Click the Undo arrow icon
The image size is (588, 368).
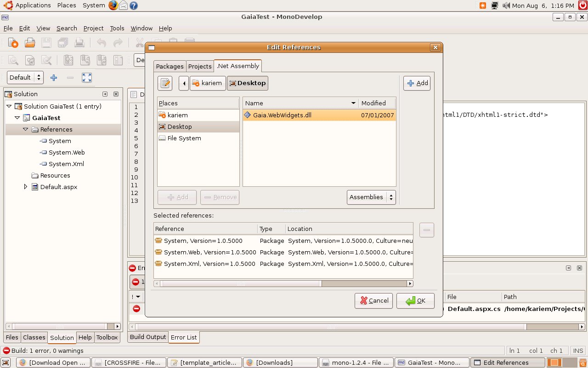point(102,43)
